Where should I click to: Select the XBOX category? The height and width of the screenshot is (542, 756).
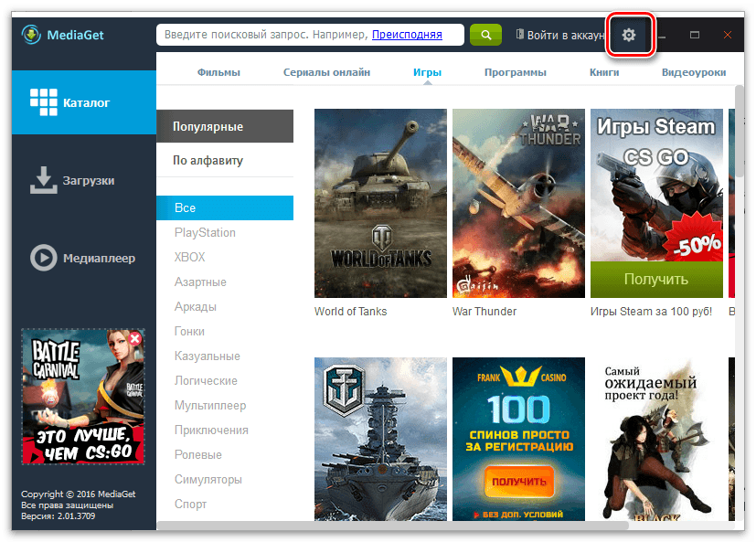(x=189, y=257)
